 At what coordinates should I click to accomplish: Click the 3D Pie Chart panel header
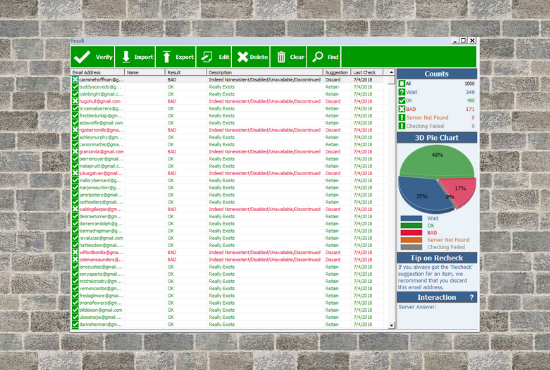point(437,137)
